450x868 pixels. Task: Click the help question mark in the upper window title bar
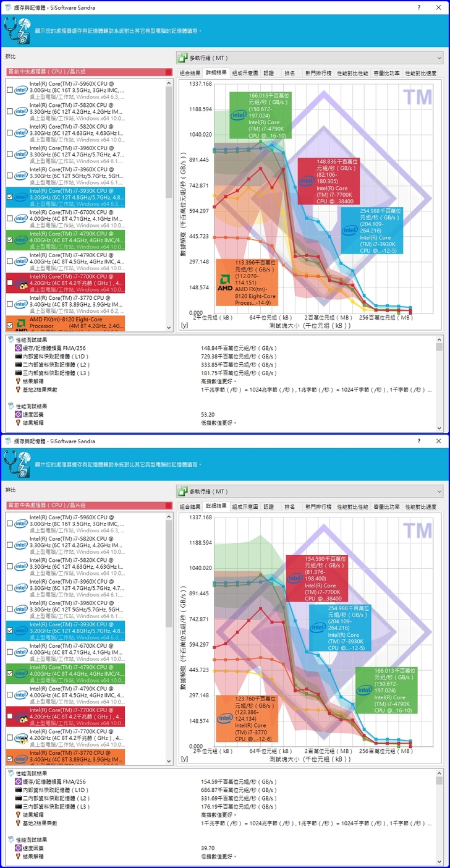(x=420, y=7)
